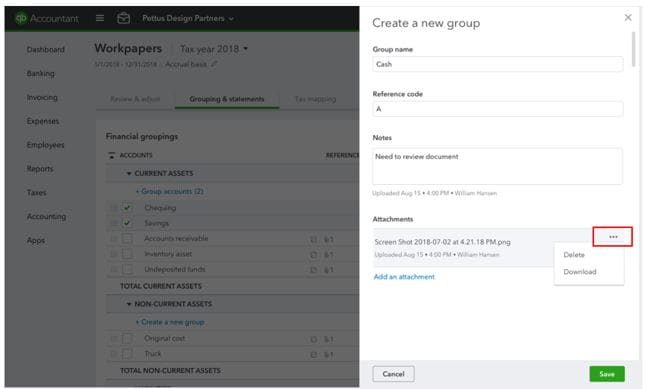This screenshot has width=646, height=389.
Task: Open Reports in the sidebar
Action: point(40,169)
